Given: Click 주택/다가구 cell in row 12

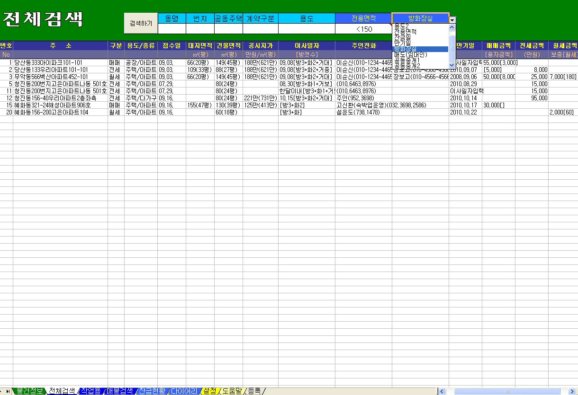Looking at the screenshot, I should point(141,98).
